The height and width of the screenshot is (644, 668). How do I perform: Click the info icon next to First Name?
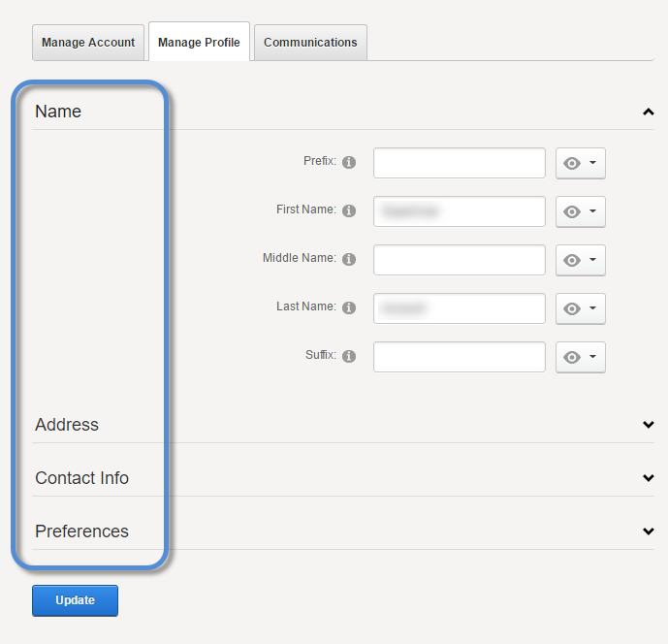click(x=349, y=211)
